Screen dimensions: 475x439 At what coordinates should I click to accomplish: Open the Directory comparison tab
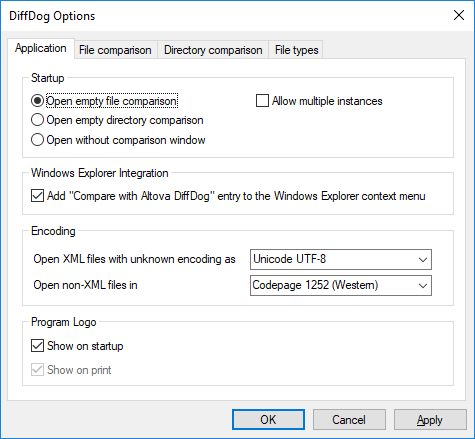point(213,50)
